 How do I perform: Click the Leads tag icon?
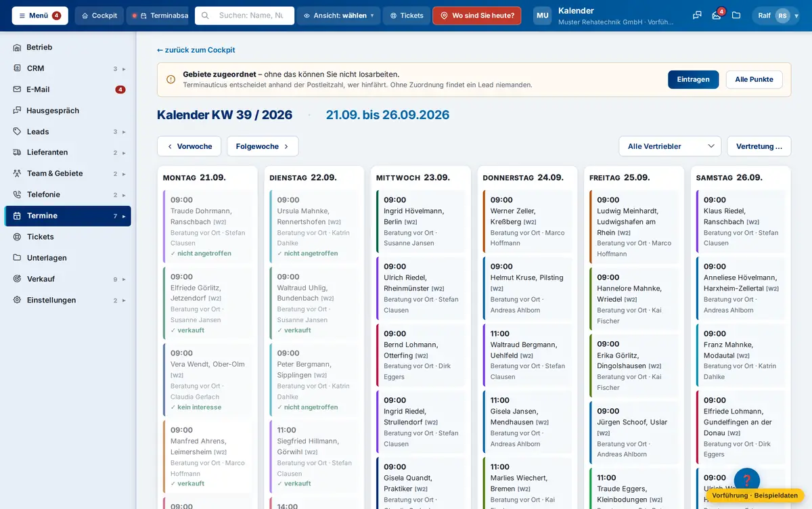tap(17, 131)
